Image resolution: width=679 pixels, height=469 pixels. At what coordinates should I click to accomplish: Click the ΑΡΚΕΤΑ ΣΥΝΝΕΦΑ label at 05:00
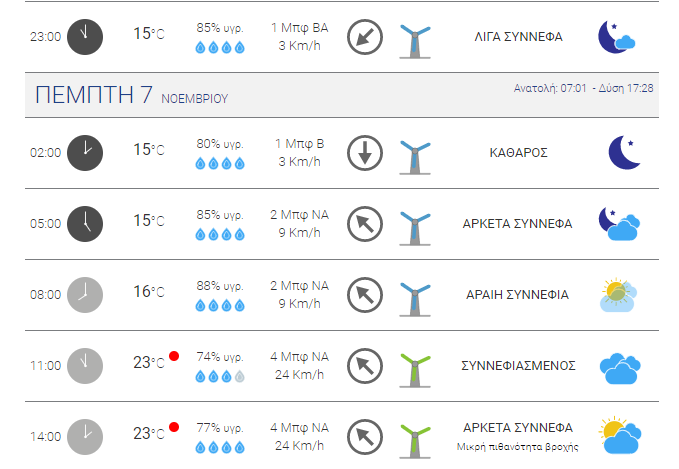coord(517,224)
